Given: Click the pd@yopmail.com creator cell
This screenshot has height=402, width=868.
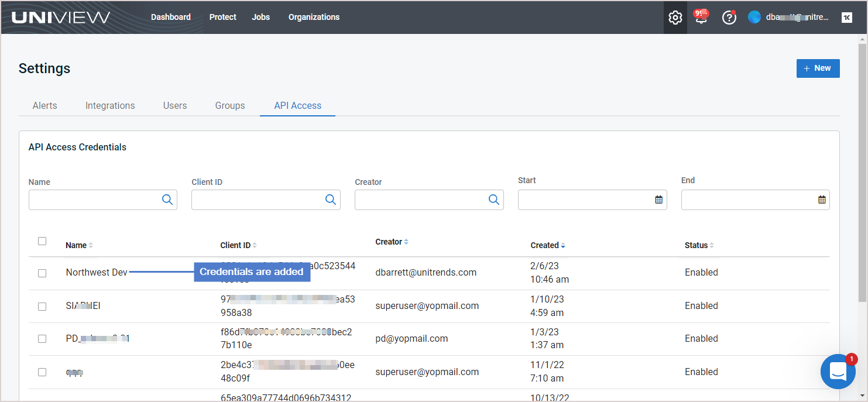Looking at the screenshot, I should [411, 338].
